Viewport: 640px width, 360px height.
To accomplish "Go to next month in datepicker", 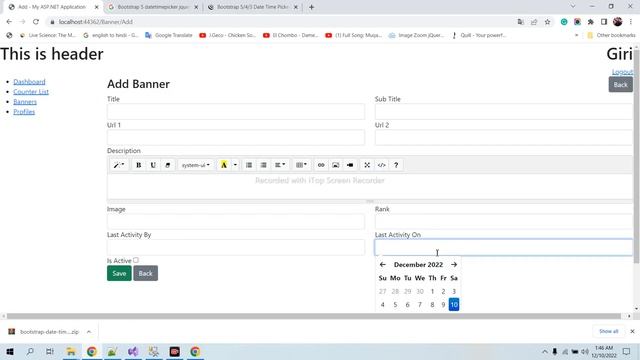I will click(454, 264).
